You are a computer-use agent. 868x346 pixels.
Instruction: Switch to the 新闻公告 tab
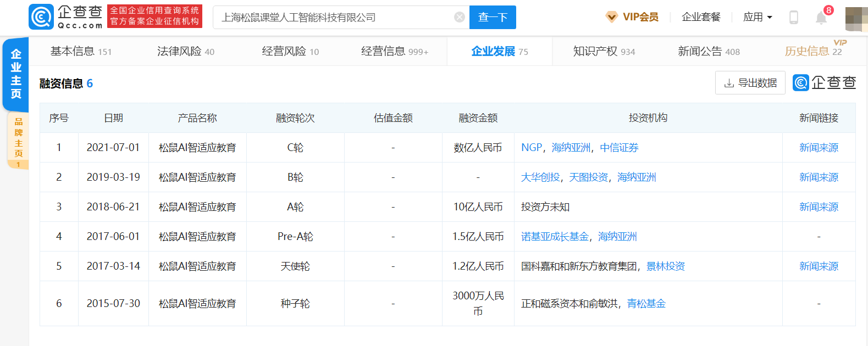point(709,51)
